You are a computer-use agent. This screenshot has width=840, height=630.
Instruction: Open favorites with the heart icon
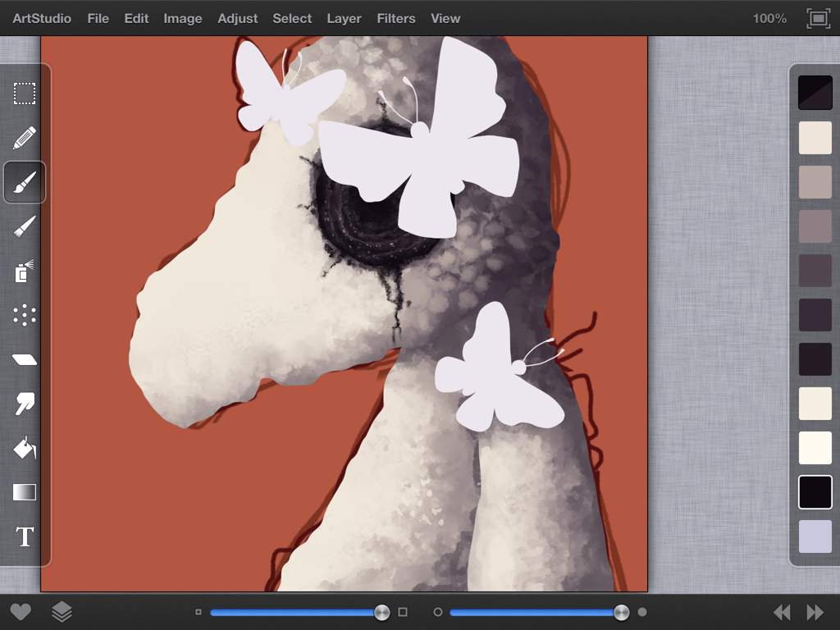click(21, 612)
